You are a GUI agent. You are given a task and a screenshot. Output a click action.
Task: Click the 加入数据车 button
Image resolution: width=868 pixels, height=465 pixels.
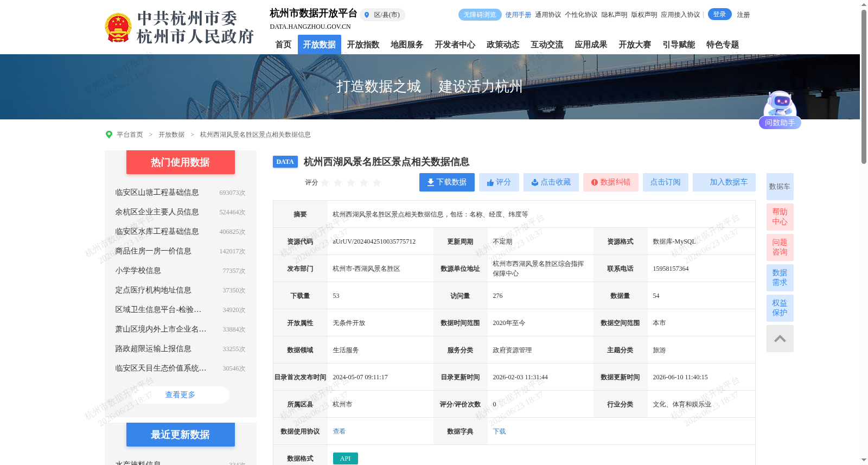pyautogui.click(x=724, y=182)
